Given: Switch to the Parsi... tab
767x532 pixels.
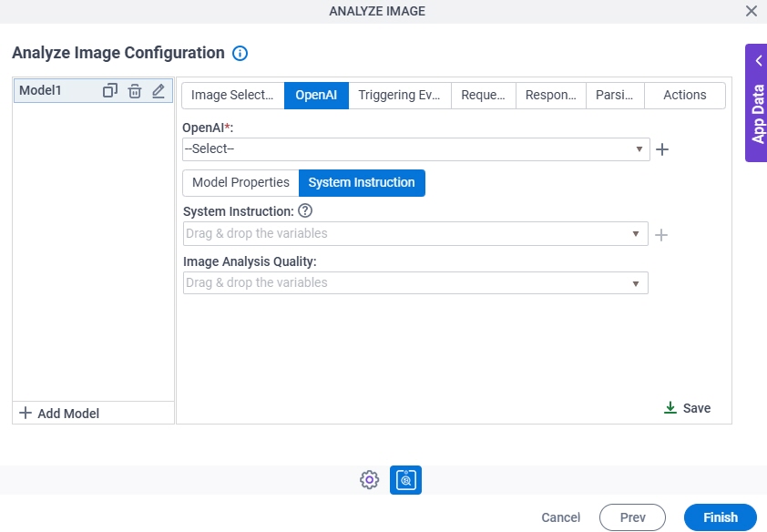Looking at the screenshot, I should click(615, 96).
